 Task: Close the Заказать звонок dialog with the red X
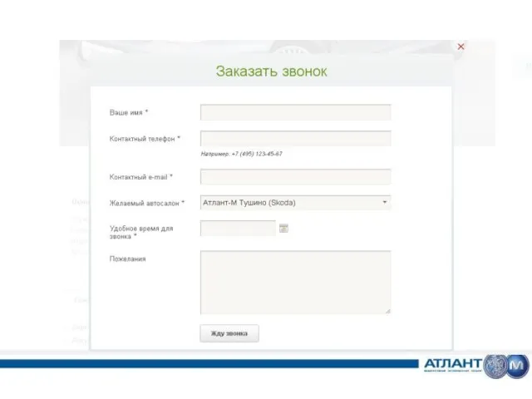[461, 47]
